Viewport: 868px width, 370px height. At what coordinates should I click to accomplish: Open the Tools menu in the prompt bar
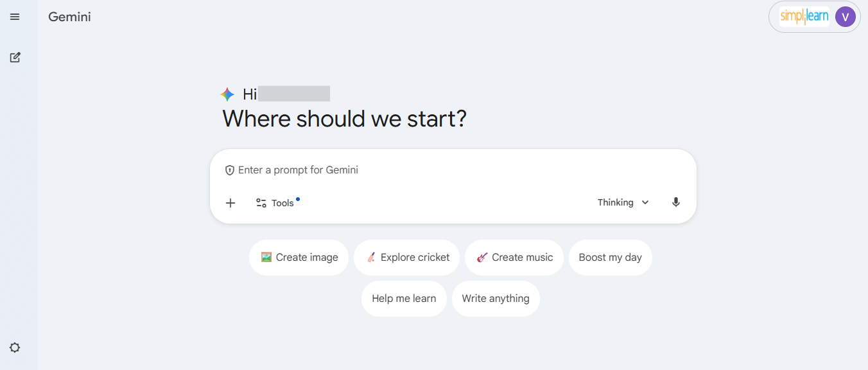(x=277, y=202)
